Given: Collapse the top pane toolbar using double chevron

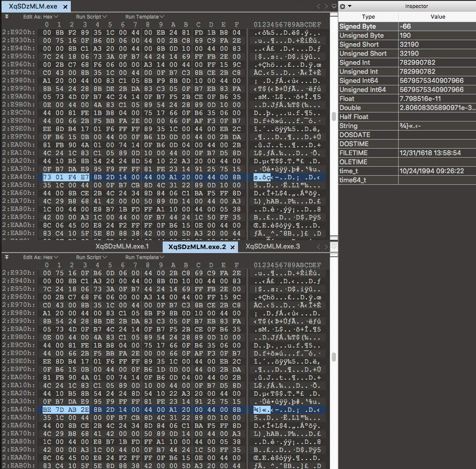Looking at the screenshot, I should 7,17.
